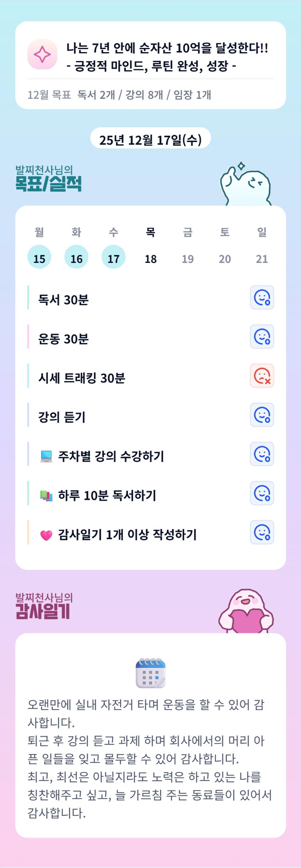Viewport: 301px width, 868px height.
Task: Toggle the red sad face for 시세 트래킹 30분
Action: point(262,376)
